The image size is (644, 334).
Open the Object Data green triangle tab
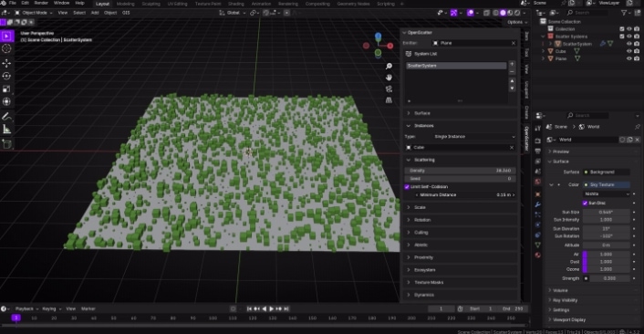click(x=537, y=245)
